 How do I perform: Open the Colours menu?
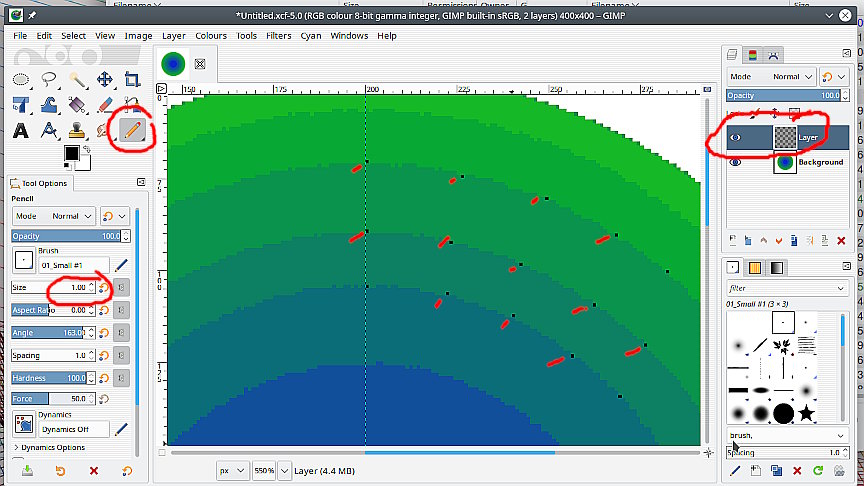(x=211, y=35)
